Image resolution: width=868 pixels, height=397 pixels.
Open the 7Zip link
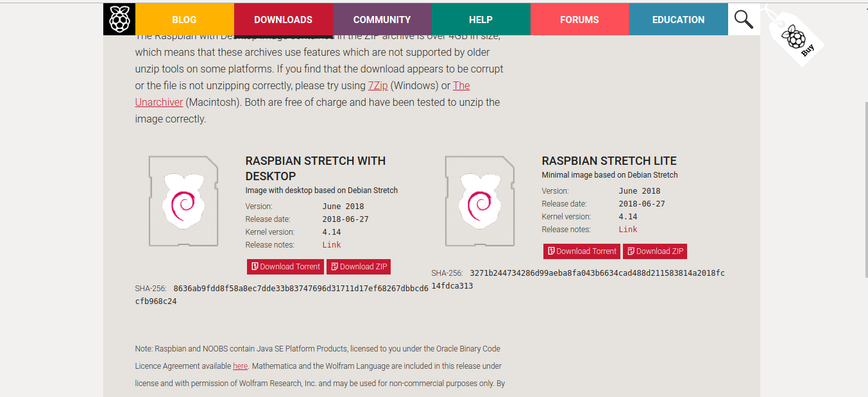(378, 85)
